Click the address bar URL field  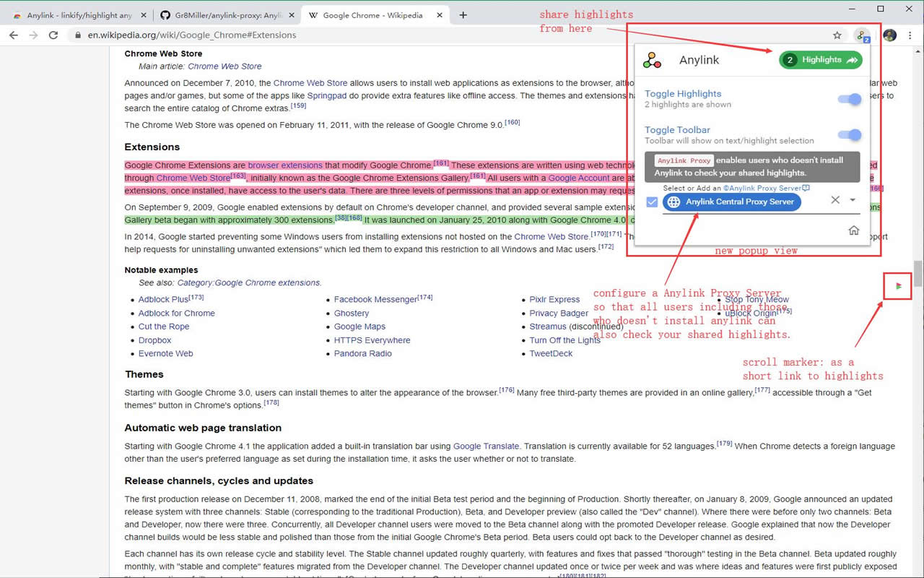(x=455, y=35)
